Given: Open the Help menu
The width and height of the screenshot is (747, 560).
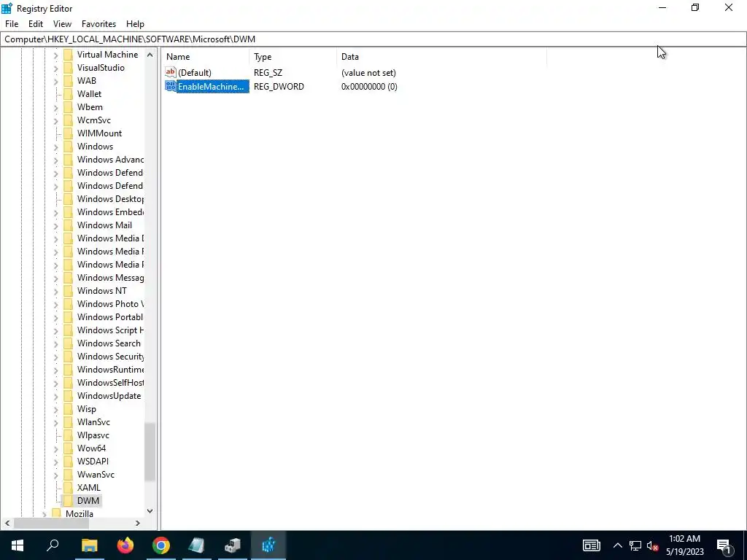Looking at the screenshot, I should pos(135,24).
